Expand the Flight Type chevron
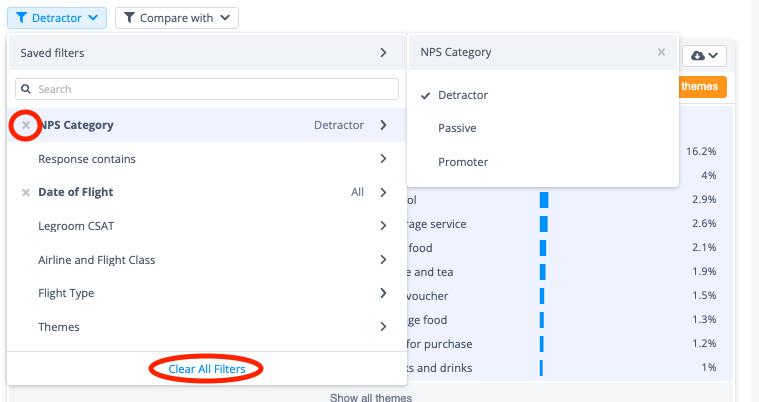The image size is (759, 402). click(383, 293)
